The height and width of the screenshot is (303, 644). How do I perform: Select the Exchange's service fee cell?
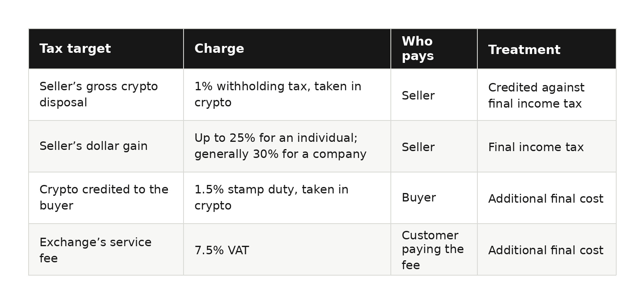tap(106, 249)
